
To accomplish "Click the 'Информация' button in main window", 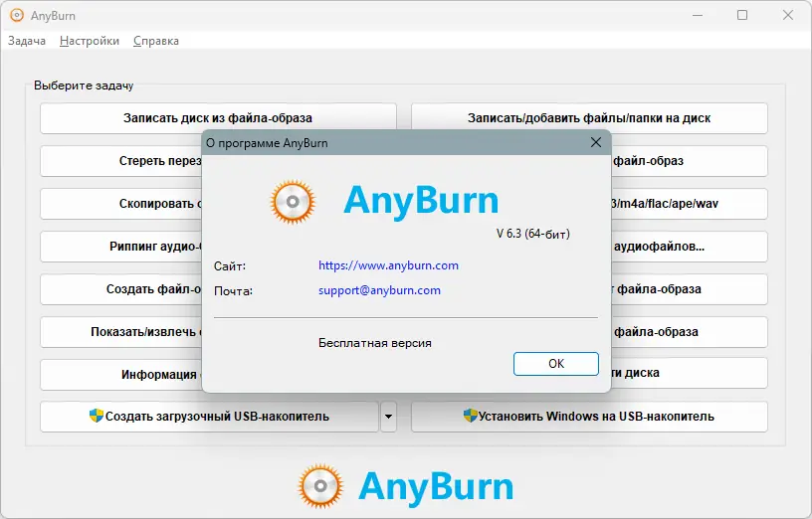I will pos(121,374).
